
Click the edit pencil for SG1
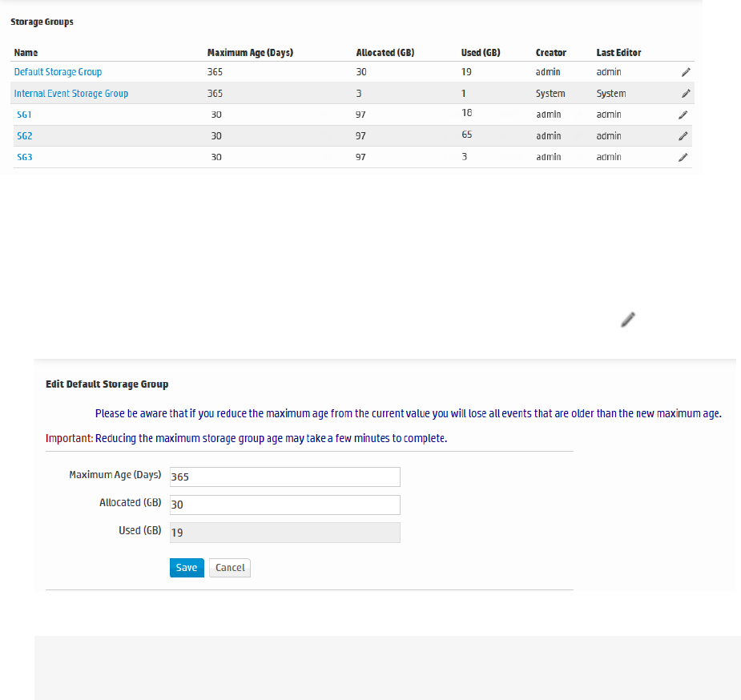pos(683,115)
